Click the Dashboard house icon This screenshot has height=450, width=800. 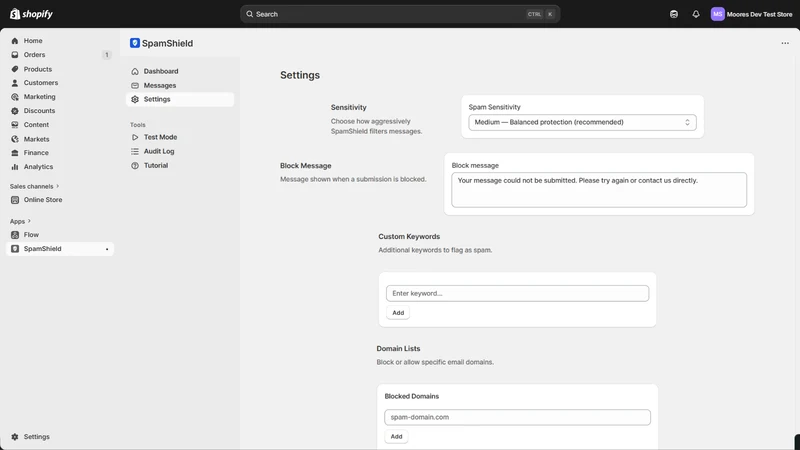135,71
